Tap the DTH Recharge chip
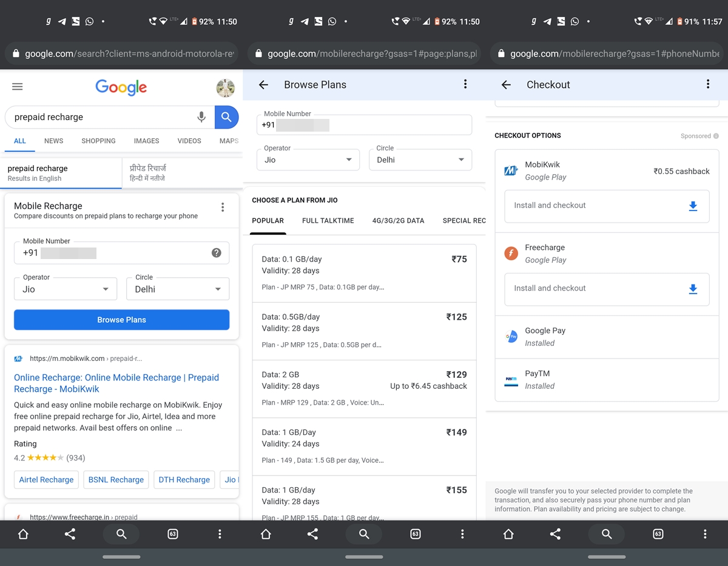Viewport: 728px width, 566px height. coord(184,479)
